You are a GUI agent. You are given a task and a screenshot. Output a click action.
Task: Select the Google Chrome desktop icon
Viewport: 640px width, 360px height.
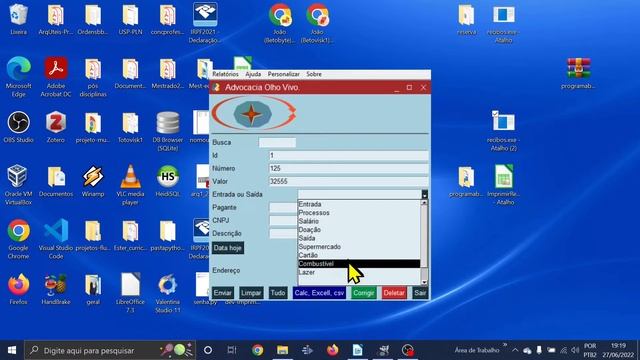click(18, 239)
